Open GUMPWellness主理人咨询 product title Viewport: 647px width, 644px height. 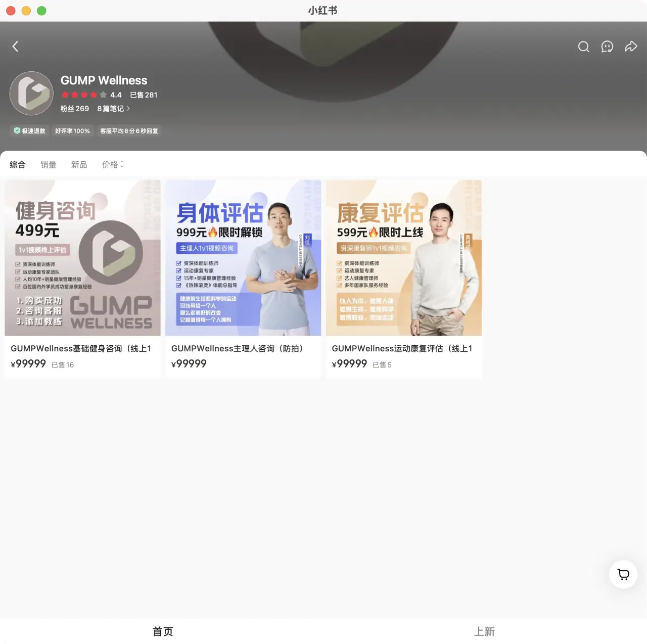point(237,349)
